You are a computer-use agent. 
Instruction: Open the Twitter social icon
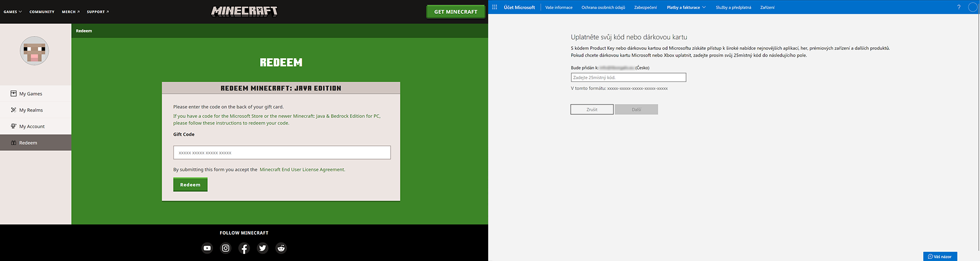[x=263, y=248]
